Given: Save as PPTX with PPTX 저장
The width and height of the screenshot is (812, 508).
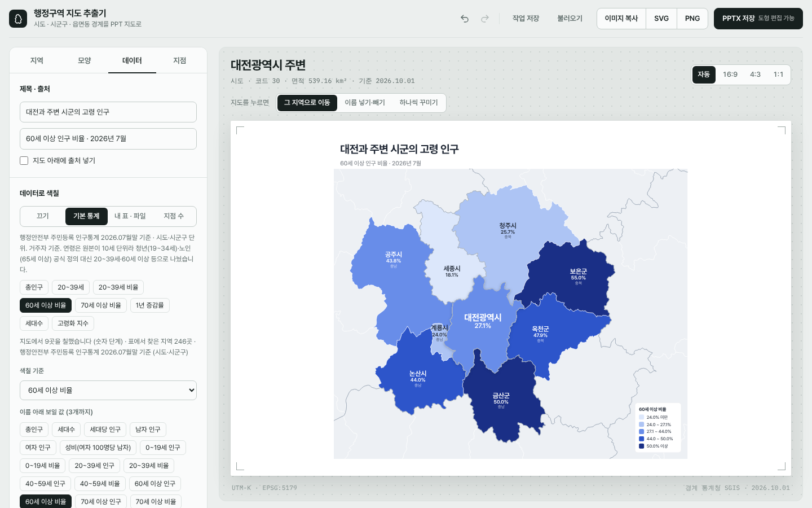Looking at the screenshot, I should (758, 19).
